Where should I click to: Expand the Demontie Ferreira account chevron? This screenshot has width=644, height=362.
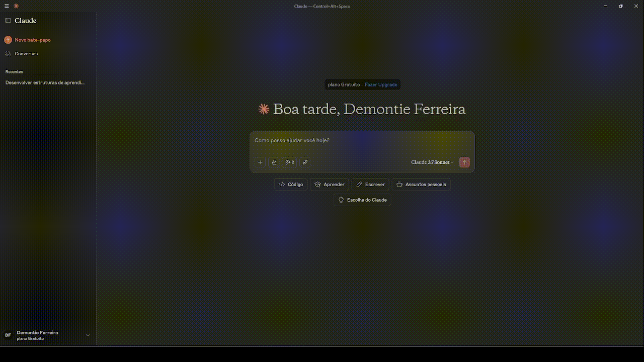click(88, 335)
